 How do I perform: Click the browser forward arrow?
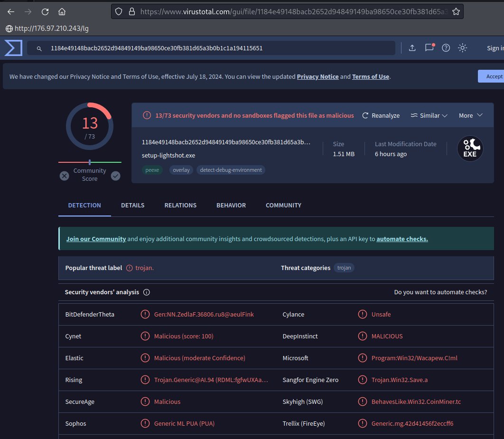tap(28, 12)
